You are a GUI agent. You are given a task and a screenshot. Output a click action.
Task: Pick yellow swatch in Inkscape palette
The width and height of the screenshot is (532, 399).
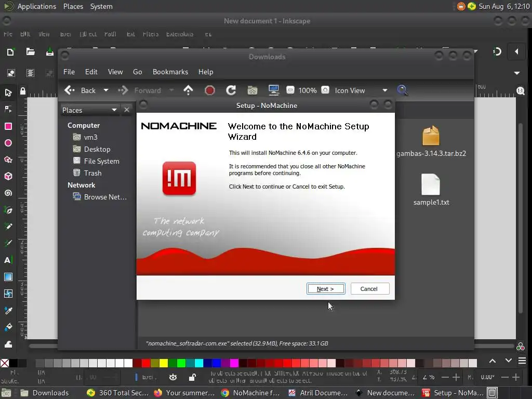(x=164, y=363)
